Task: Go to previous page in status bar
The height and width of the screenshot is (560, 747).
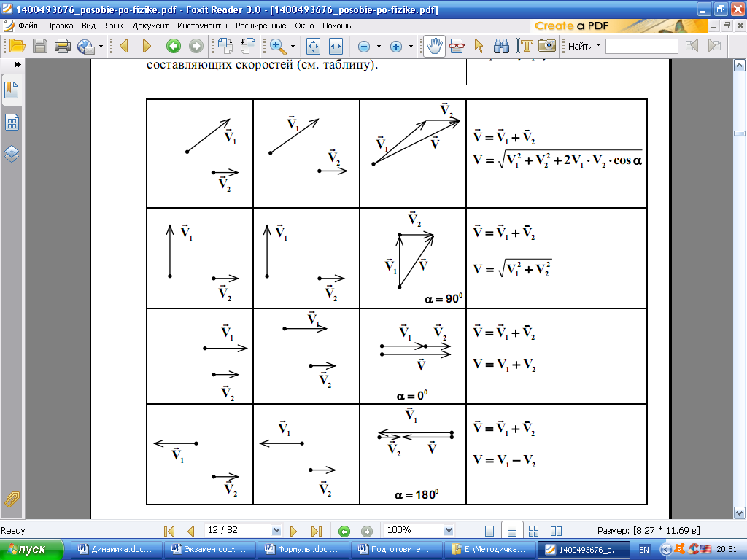Action: click(192, 531)
